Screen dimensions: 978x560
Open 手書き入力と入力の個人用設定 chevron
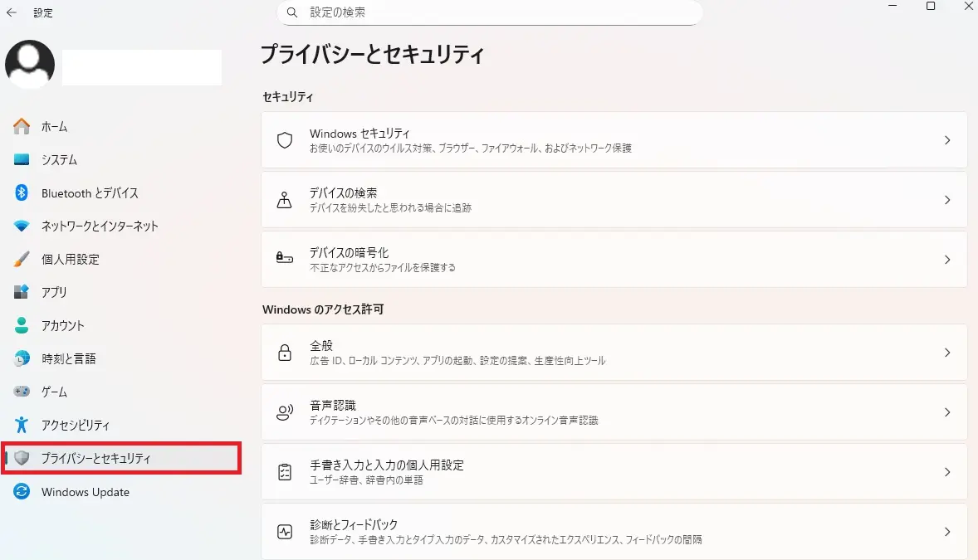[946, 472]
